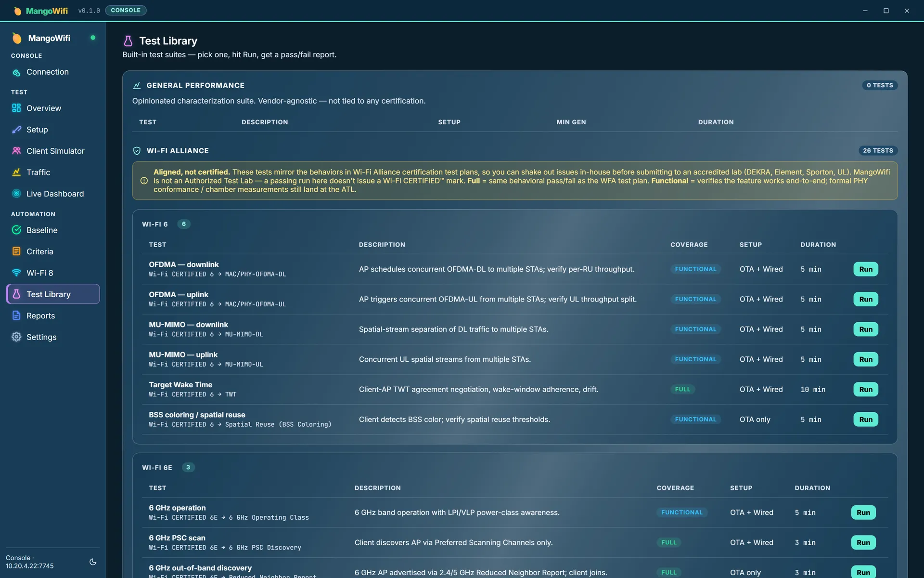The image size is (924, 578).
Task: Click the Wi-Fi Alliance shield icon
Action: 137,151
